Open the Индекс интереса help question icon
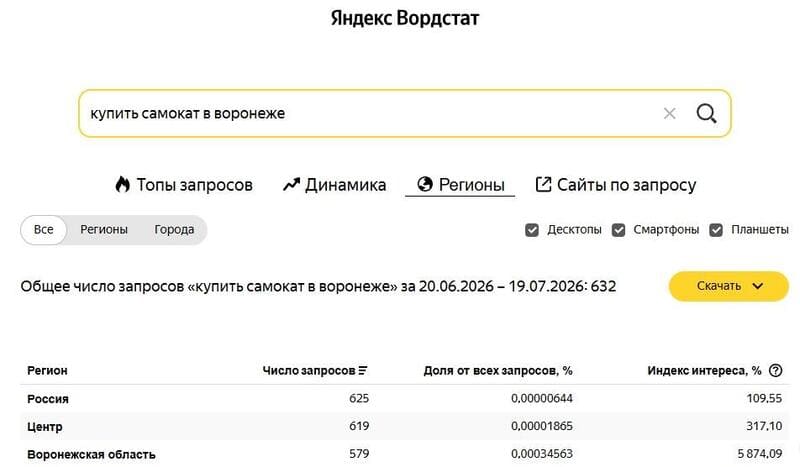Screen dimensions: 800x467 [776, 371]
